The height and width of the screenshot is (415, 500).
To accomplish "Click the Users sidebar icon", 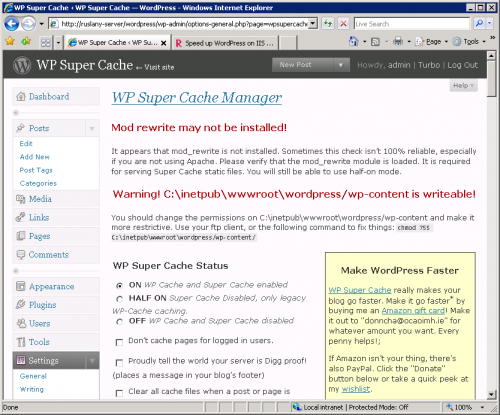I will pyautogui.click(x=21, y=323).
